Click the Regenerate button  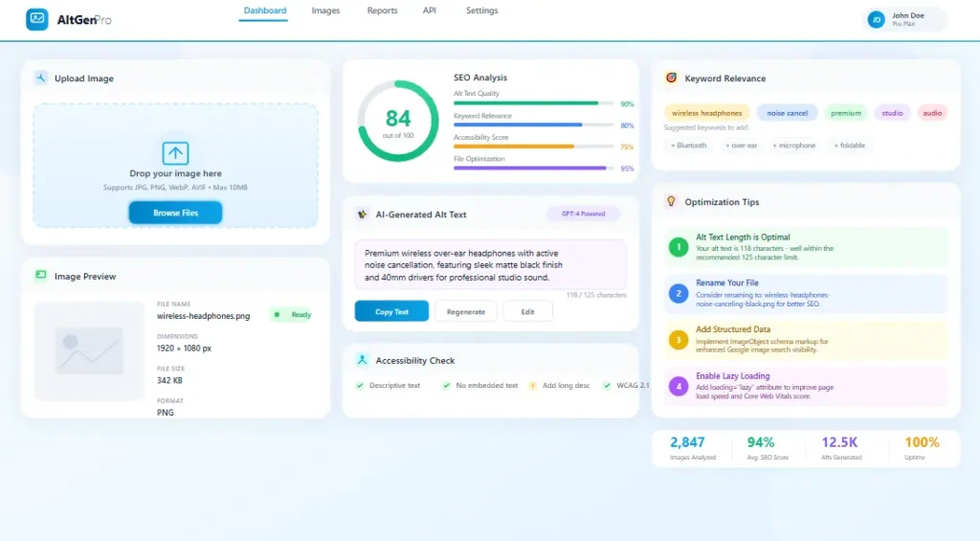466,311
